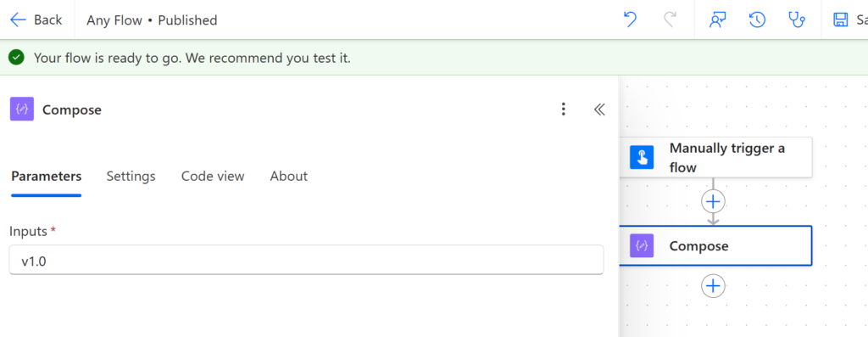The height and width of the screenshot is (337, 868).
Task: Collapse the Compose panel with chevrons
Action: coord(599,110)
